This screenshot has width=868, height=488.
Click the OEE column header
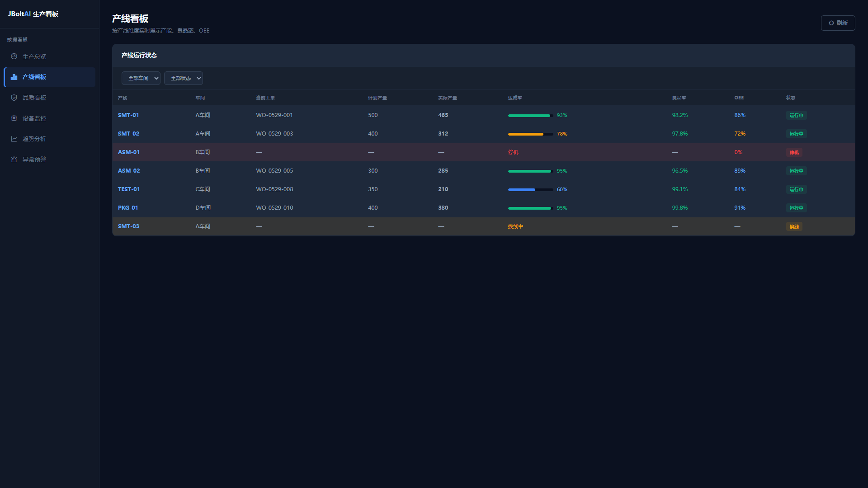(739, 98)
